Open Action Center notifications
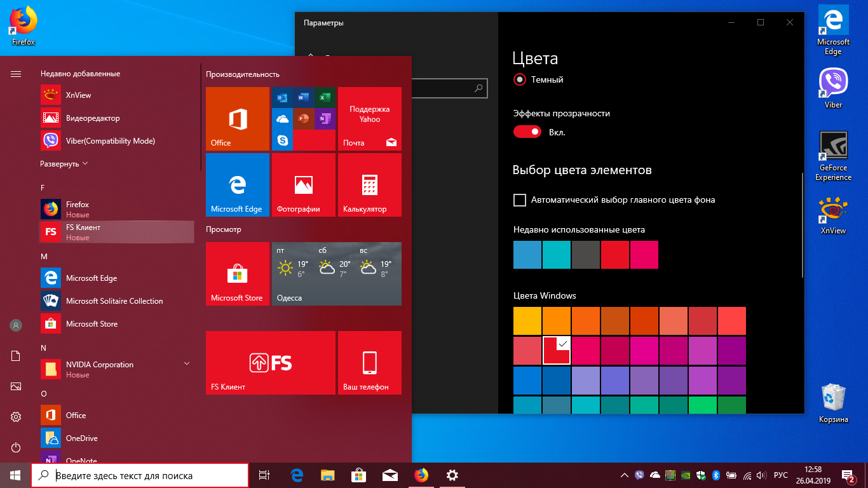 click(848, 475)
